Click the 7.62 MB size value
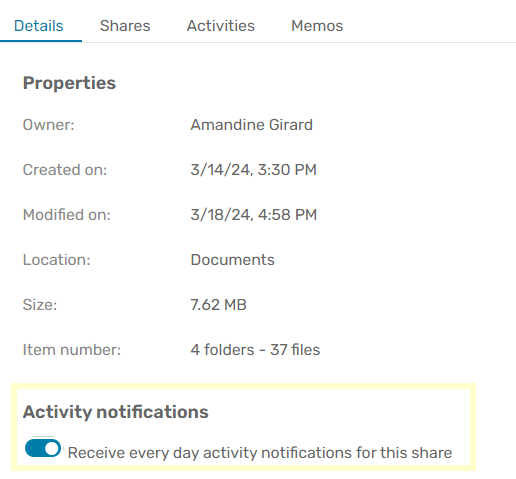Screen dimensions: 516x479 point(218,305)
